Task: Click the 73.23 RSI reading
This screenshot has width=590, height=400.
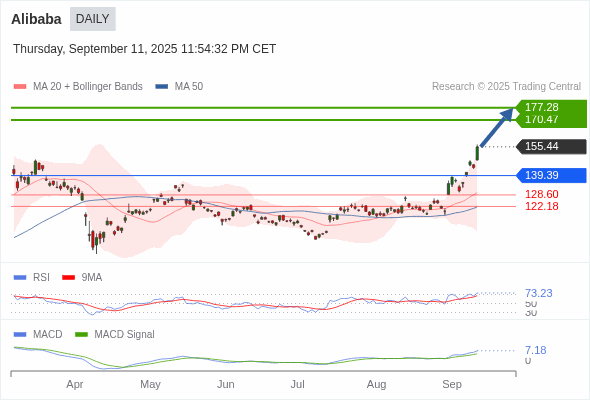Action: pyautogui.click(x=538, y=293)
